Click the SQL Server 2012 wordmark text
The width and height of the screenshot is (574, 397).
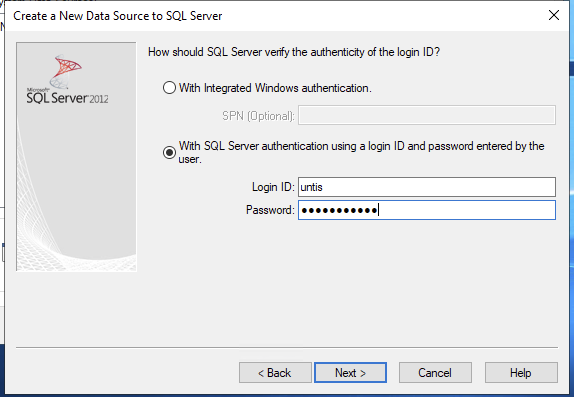point(67,97)
